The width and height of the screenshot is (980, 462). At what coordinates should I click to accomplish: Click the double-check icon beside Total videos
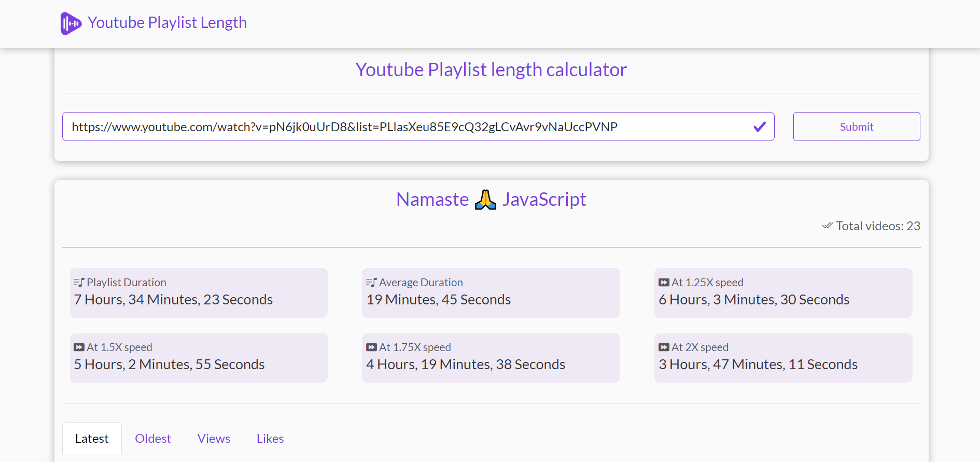(x=827, y=226)
